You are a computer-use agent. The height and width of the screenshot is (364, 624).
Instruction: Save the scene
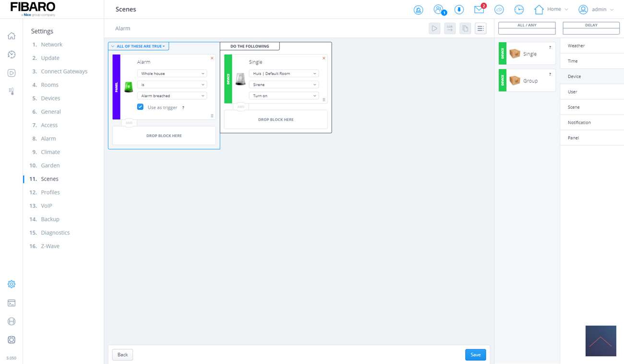pyautogui.click(x=475, y=355)
